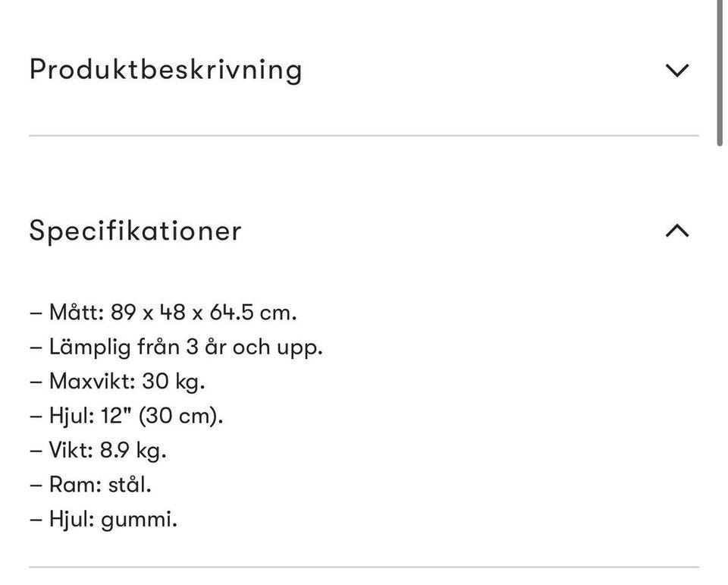Image resolution: width=728 pixels, height=585 pixels.
Task: Select the 12" (30 cm) wheel size
Action: tap(162, 416)
